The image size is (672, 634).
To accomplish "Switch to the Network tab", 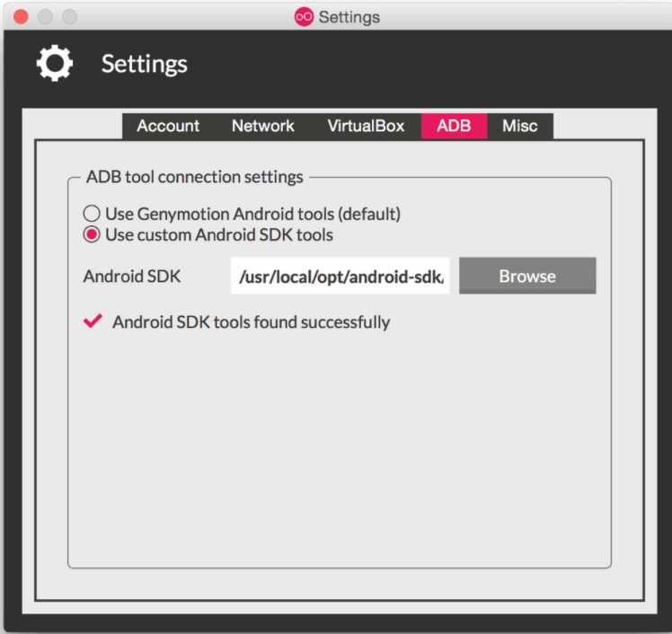I will [x=262, y=127].
